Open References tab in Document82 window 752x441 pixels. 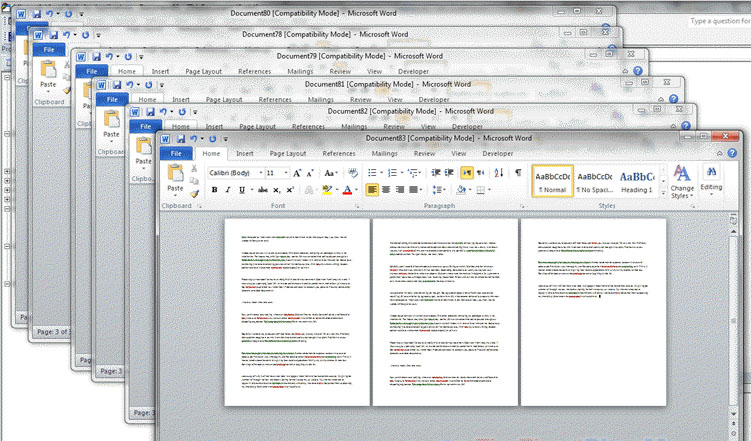tap(308, 127)
